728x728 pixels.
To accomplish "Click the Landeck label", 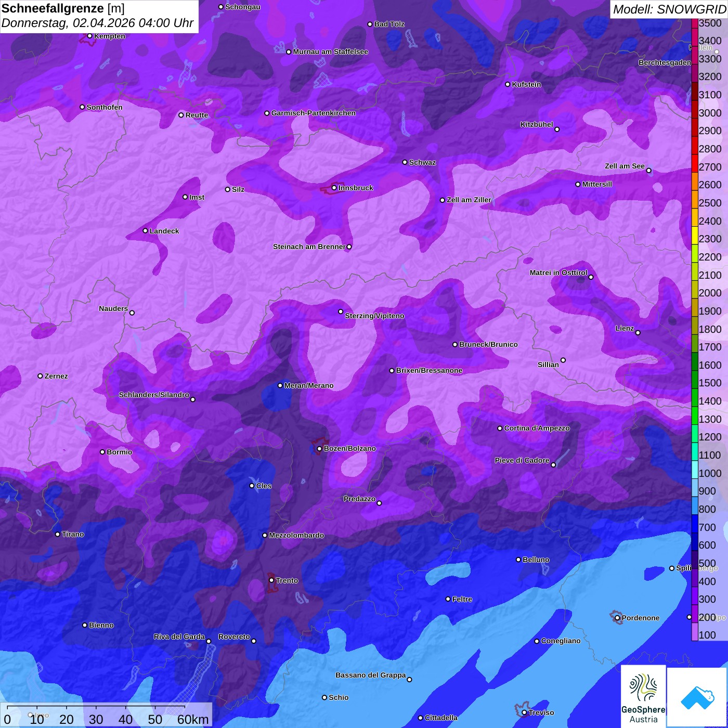I will (164, 231).
